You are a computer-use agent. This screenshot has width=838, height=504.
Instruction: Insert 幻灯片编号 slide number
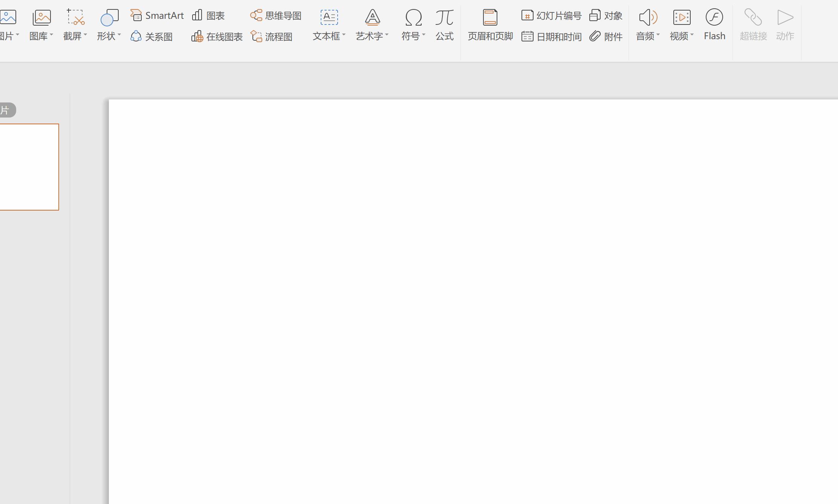click(x=552, y=16)
